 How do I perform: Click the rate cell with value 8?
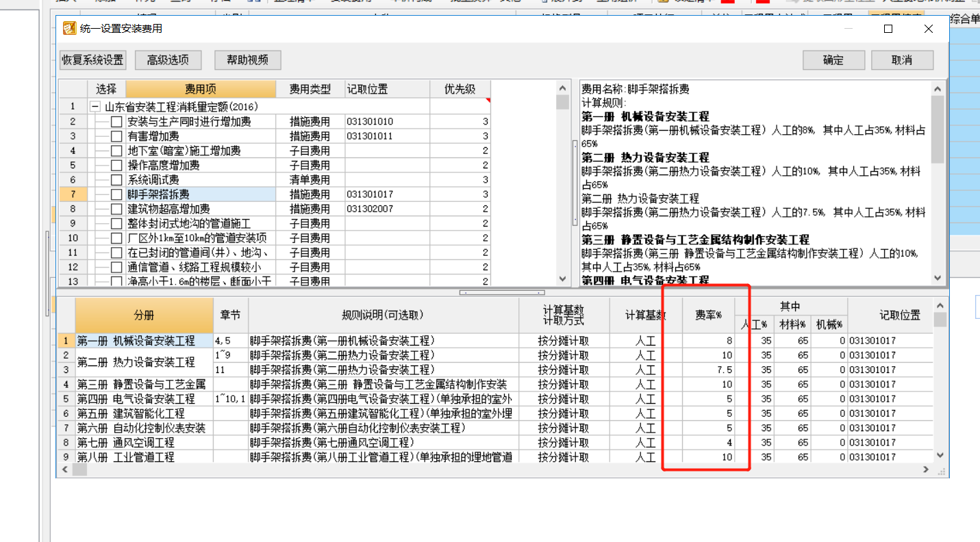709,341
